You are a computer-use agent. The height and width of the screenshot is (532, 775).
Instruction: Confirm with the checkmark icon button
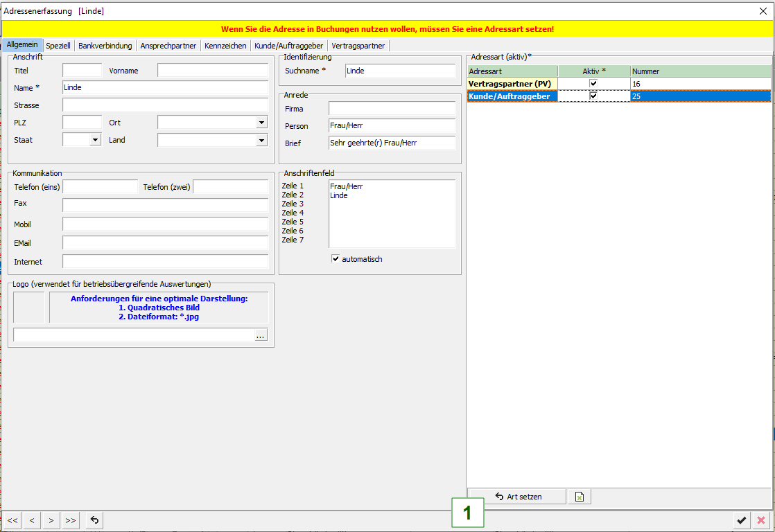(742, 520)
